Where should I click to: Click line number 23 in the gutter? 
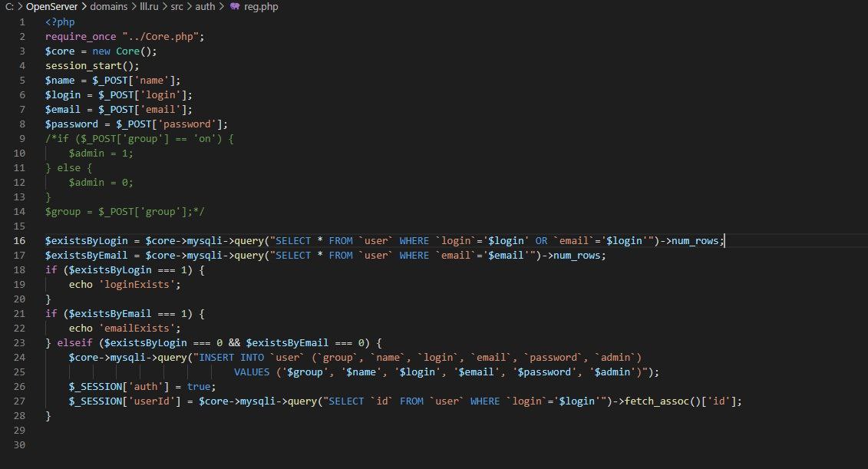(x=19, y=343)
